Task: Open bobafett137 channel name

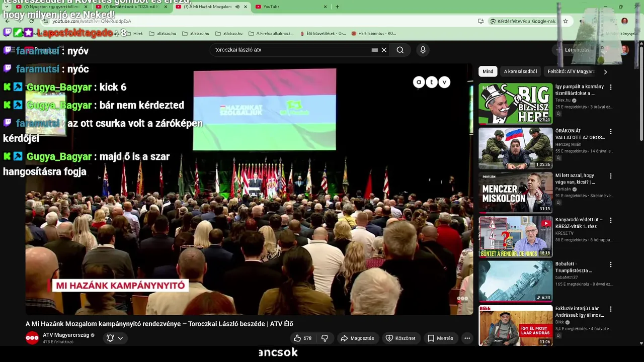Action: click(567, 278)
